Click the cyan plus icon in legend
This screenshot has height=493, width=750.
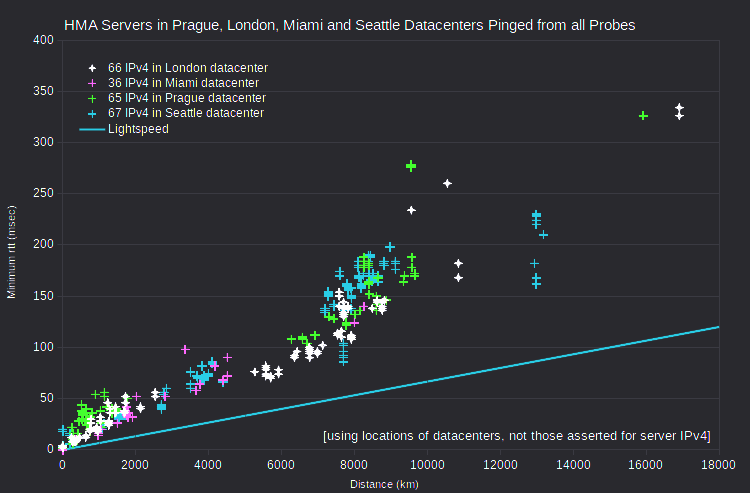click(92, 114)
